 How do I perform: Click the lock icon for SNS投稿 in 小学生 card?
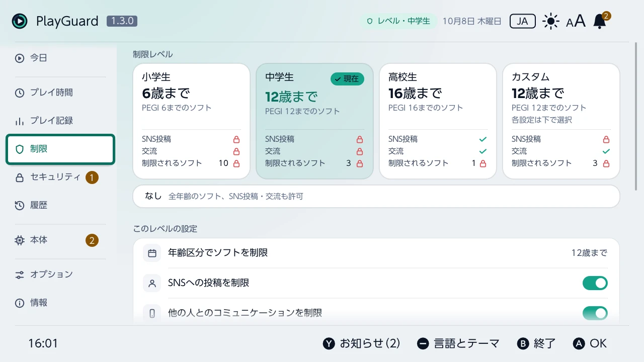point(236,139)
